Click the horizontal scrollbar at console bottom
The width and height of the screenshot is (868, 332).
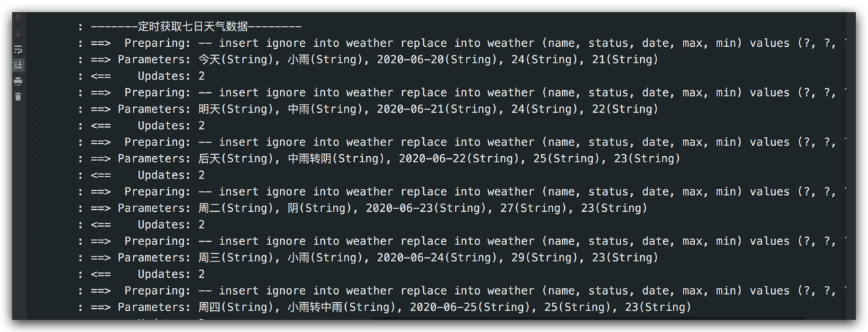pos(587,318)
